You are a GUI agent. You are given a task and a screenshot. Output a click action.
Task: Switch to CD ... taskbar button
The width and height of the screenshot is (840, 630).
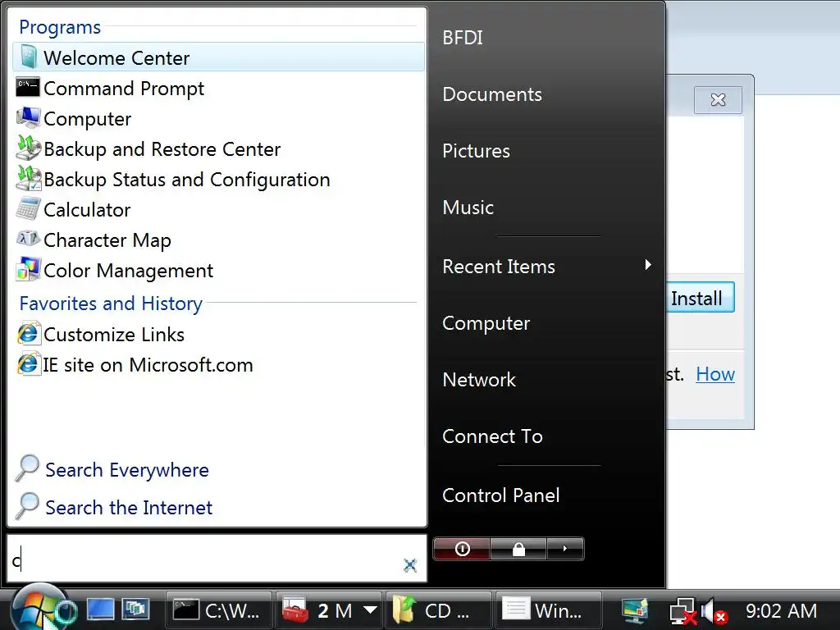(439, 610)
